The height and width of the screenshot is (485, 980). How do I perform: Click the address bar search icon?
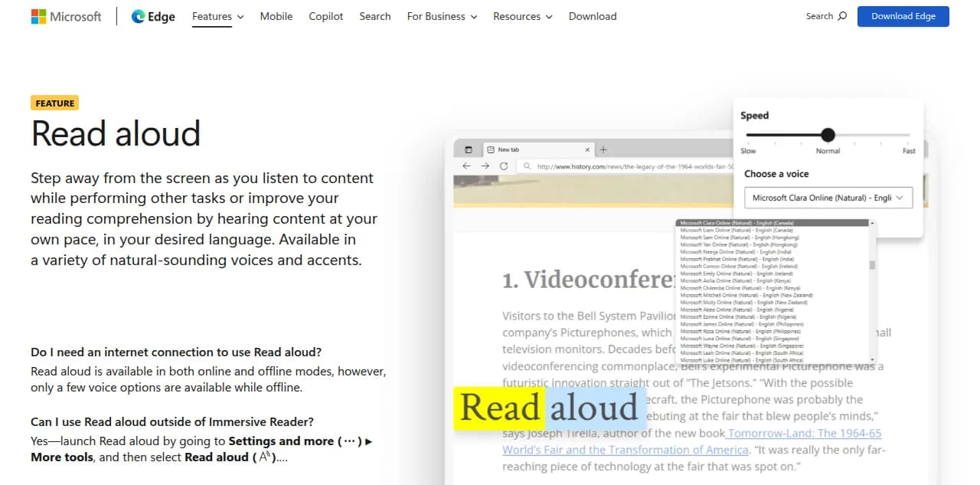click(x=527, y=165)
